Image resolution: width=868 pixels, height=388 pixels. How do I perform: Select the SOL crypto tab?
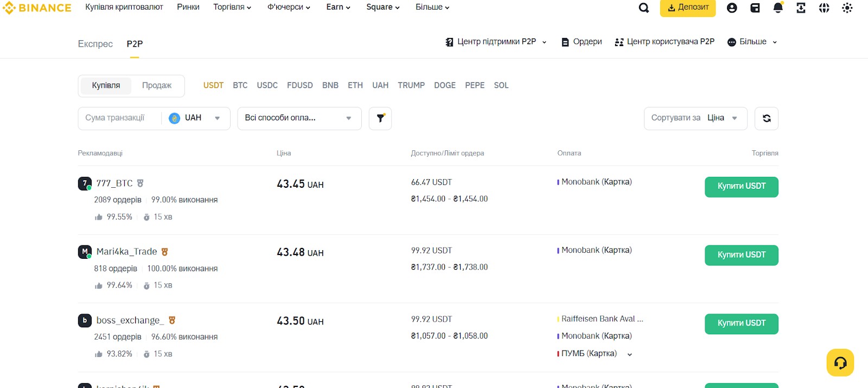tap(501, 86)
